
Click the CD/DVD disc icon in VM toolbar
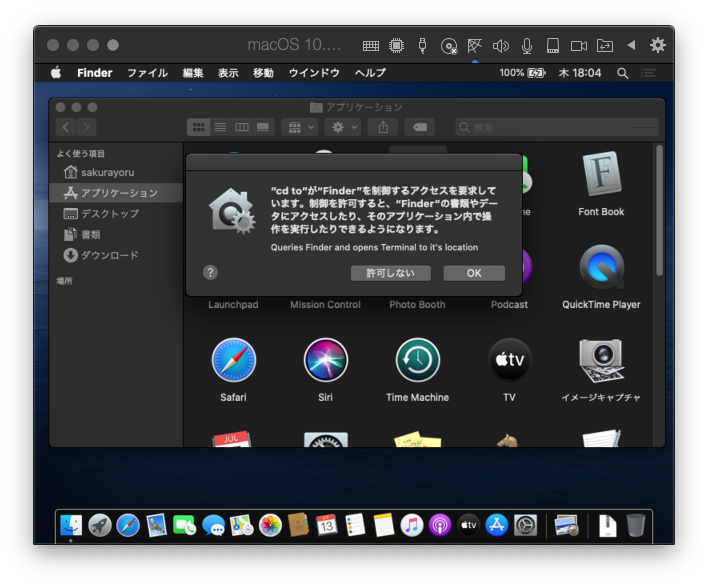click(x=449, y=46)
